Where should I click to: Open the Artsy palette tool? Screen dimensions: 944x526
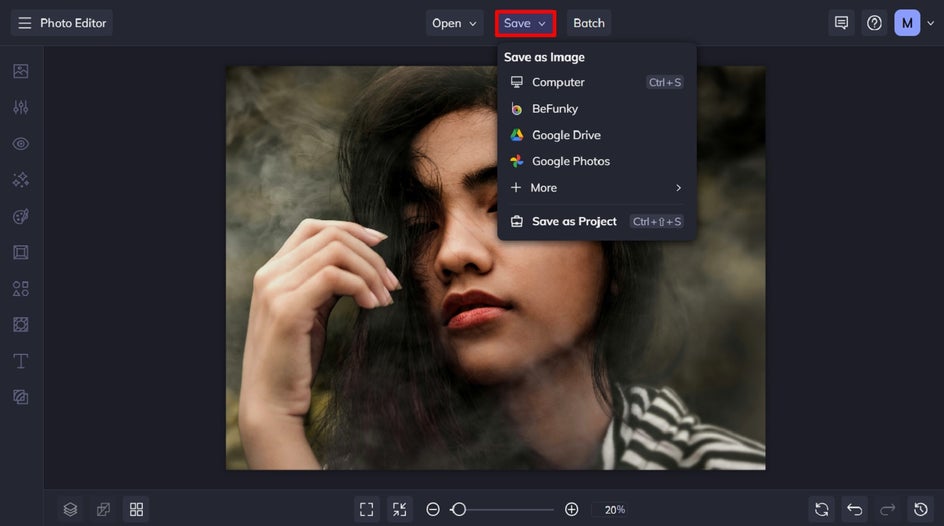coord(21,216)
